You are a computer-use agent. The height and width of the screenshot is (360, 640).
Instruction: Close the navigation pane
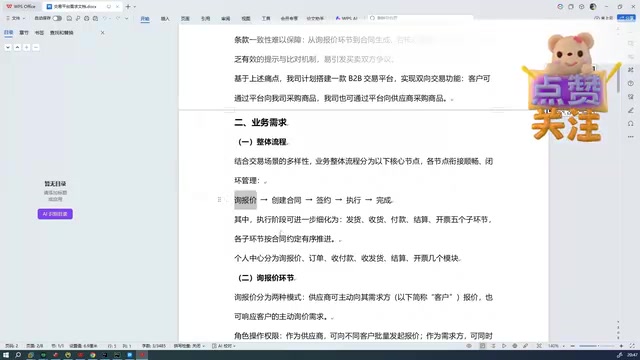pyautogui.click(x=102, y=33)
